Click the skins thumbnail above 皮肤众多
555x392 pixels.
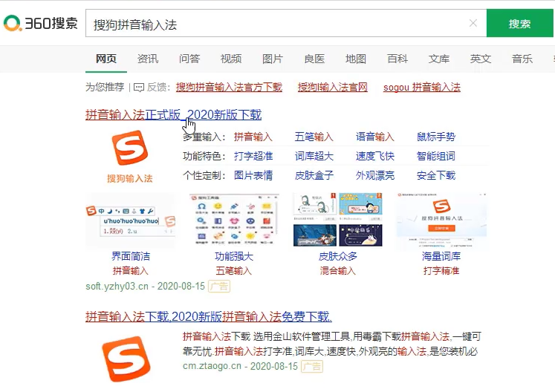coord(337,220)
